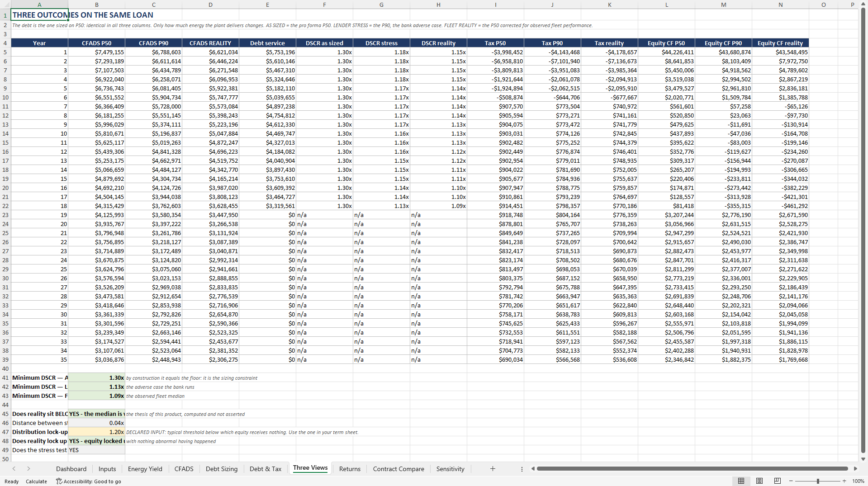Click the 'Year' header cell
Viewport: 868px width, 486px height.
[x=39, y=43]
